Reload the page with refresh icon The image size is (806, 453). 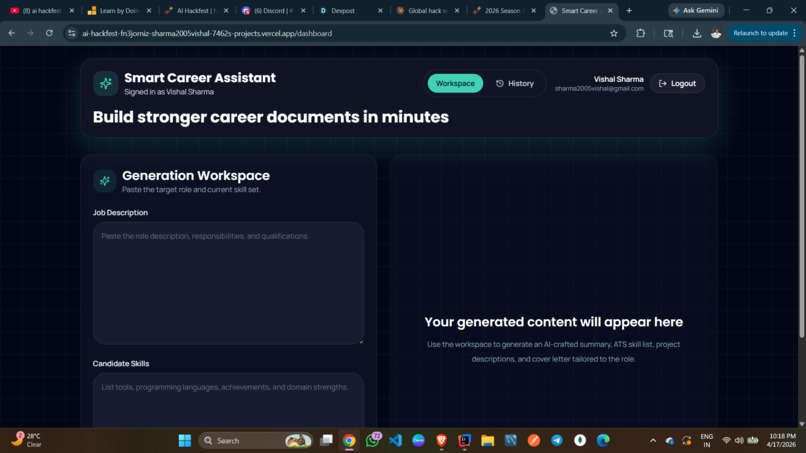[x=49, y=33]
